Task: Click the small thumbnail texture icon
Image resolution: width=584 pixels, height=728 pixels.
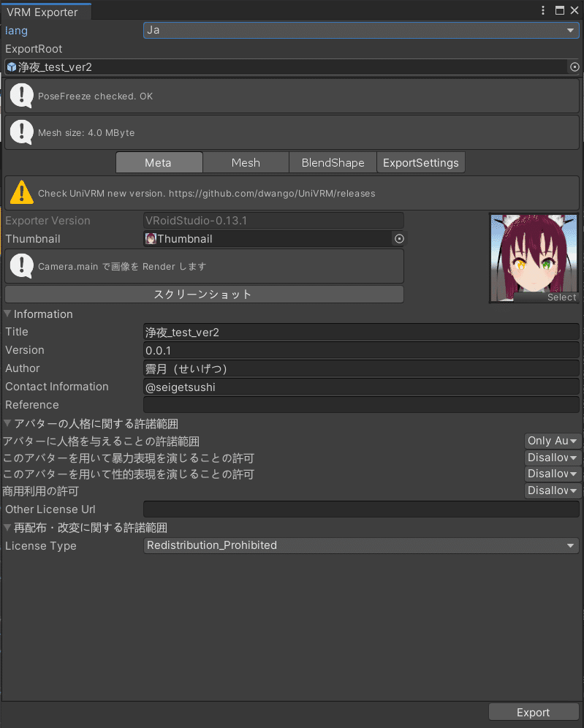Action: (151, 238)
